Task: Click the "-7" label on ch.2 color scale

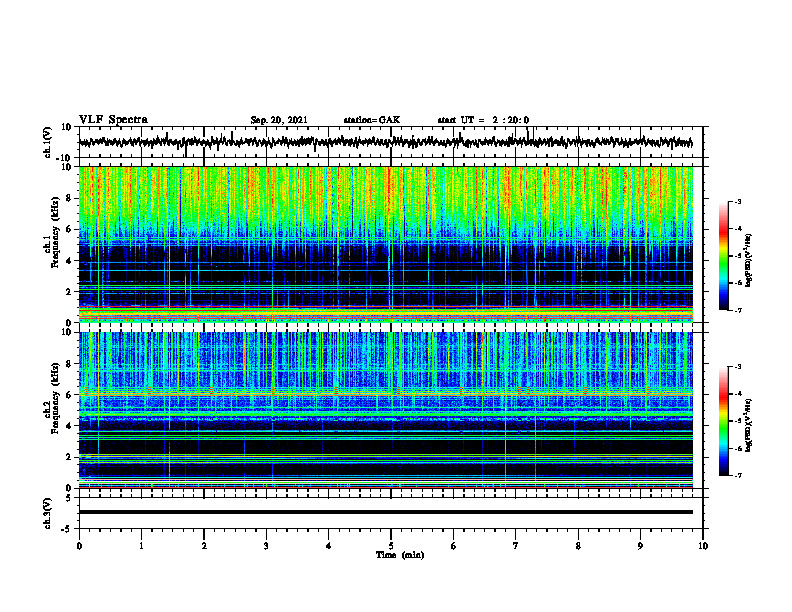Action: point(738,475)
